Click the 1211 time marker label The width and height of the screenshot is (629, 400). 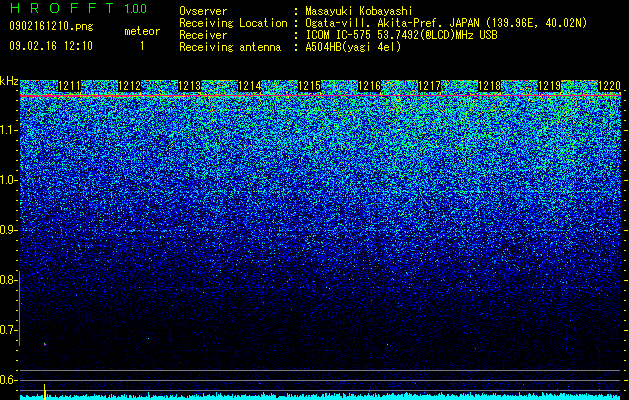click(69, 86)
